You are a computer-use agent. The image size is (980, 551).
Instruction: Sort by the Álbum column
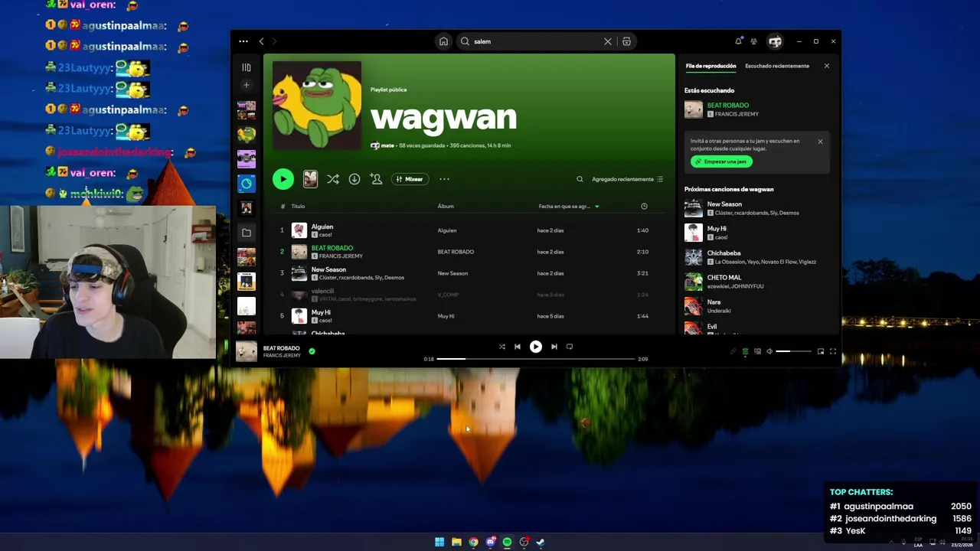[x=446, y=206]
